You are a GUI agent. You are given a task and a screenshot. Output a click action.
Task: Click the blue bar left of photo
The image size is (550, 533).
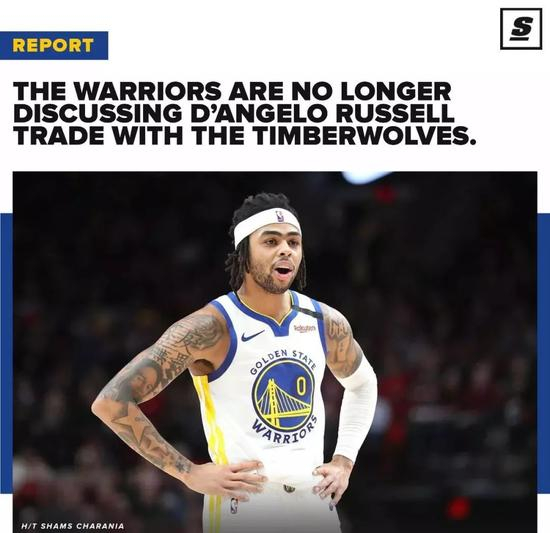[x=6, y=352]
